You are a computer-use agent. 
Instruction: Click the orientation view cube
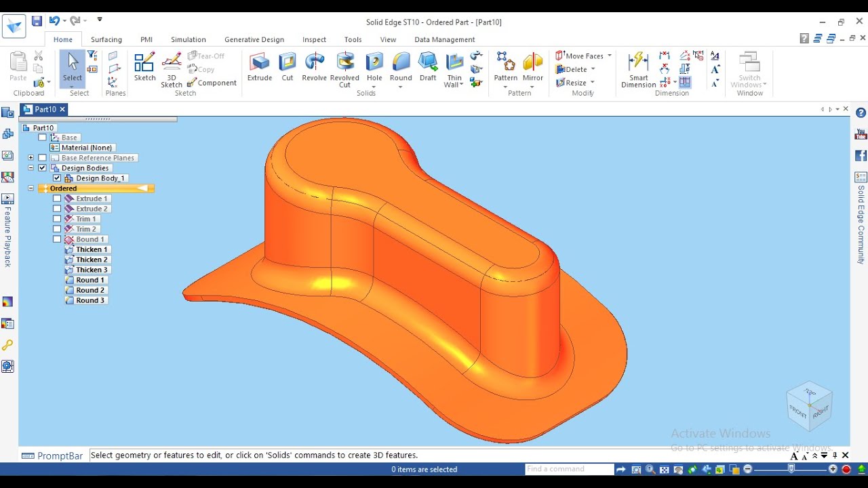tap(809, 405)
